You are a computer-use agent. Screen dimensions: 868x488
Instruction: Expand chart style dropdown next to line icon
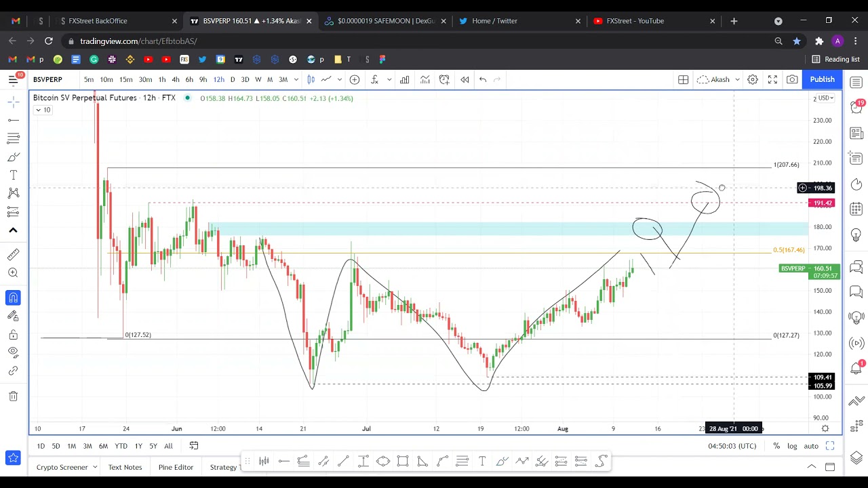tap(338, 79)
